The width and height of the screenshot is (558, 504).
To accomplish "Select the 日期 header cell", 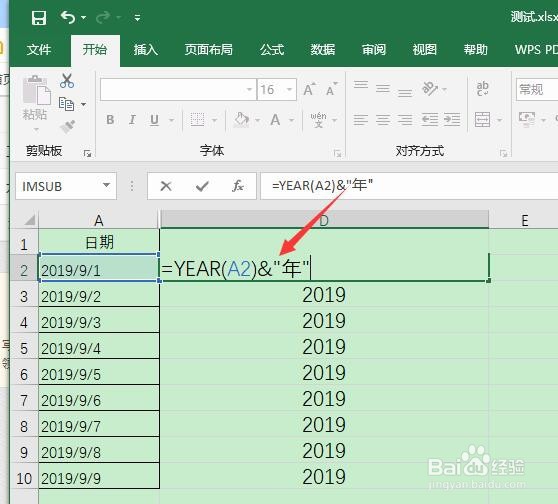I will [99, 243].
